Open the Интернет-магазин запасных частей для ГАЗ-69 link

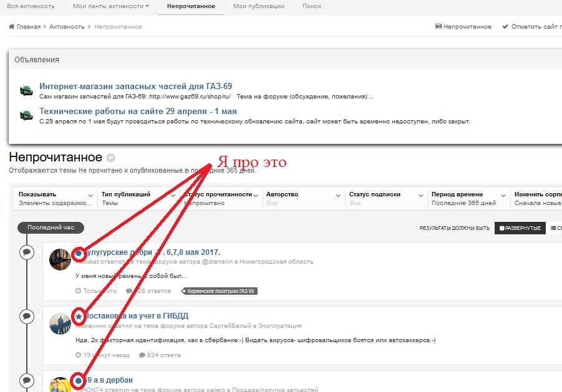pyautogui.click(x=135, y=87)
